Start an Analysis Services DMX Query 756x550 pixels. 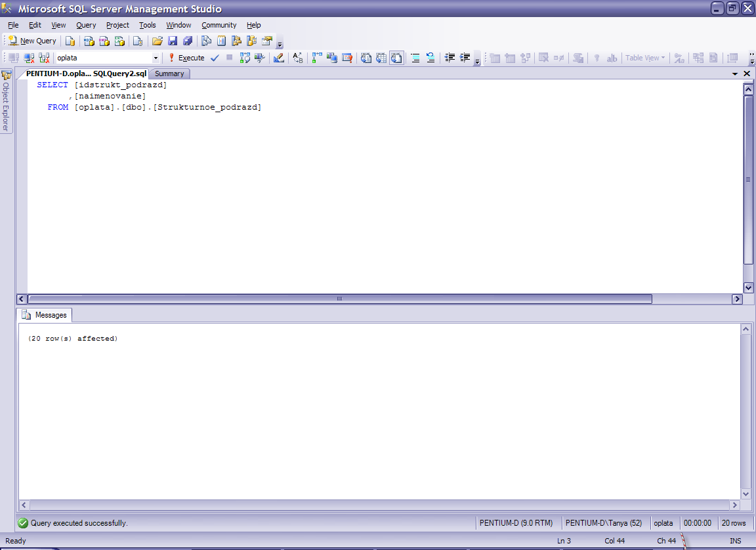(x=104, y=41)
